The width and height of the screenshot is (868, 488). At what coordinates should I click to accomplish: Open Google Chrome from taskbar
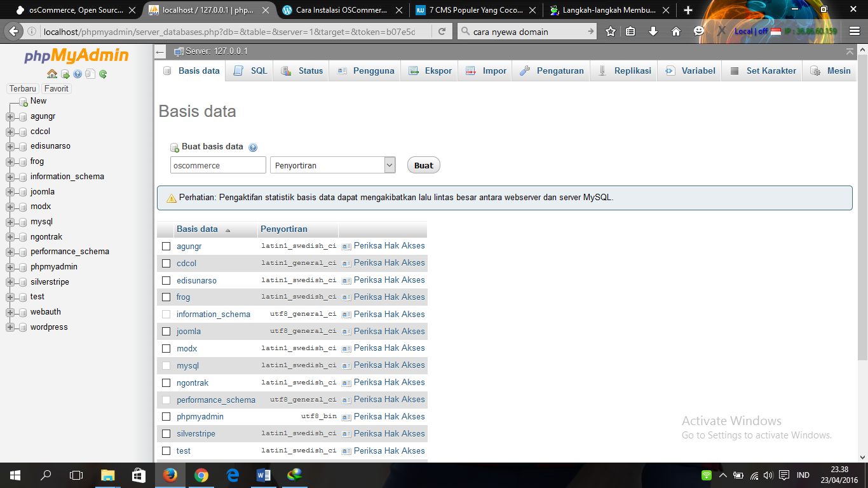[201, 475]
